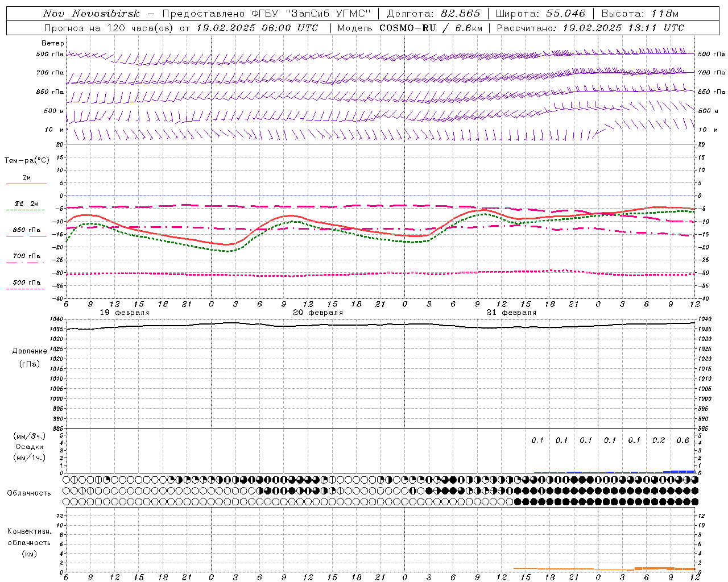728x582 pixels.
Task: Click the Осадки precipitation label
Action: coord(30,447)
